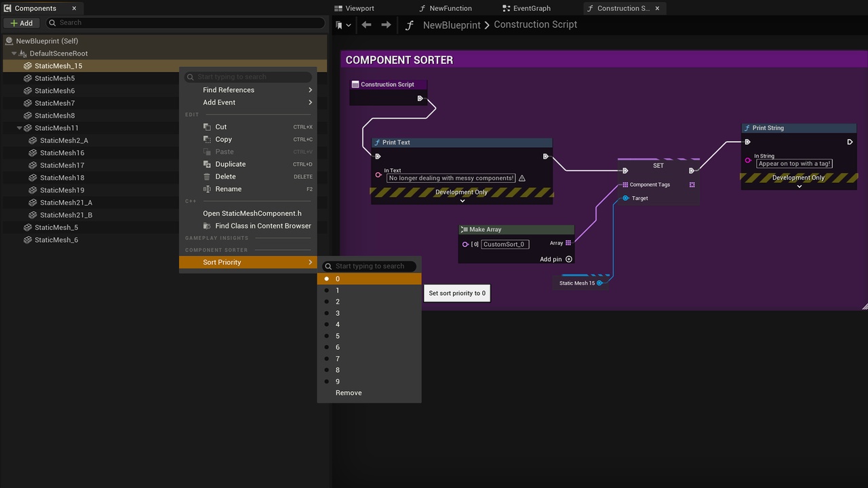Select StaticMesh18 in the tree
The height and width of the screenshot is (488, 868).
pos(62,178)
